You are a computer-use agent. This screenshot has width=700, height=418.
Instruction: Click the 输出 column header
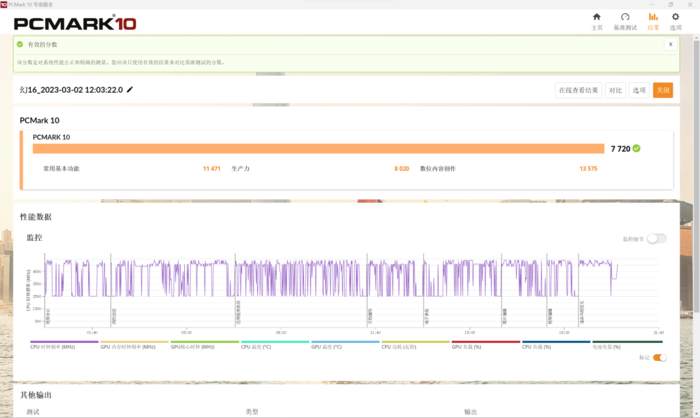tap(471, 412)
